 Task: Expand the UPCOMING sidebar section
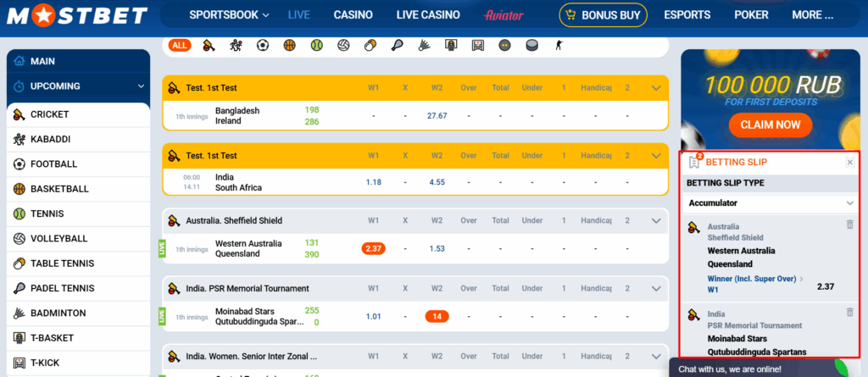(x=142, y=86)
